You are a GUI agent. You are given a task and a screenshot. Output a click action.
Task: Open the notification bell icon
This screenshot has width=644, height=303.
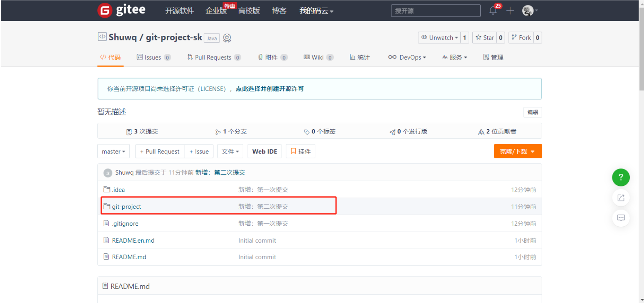[493, 11]
